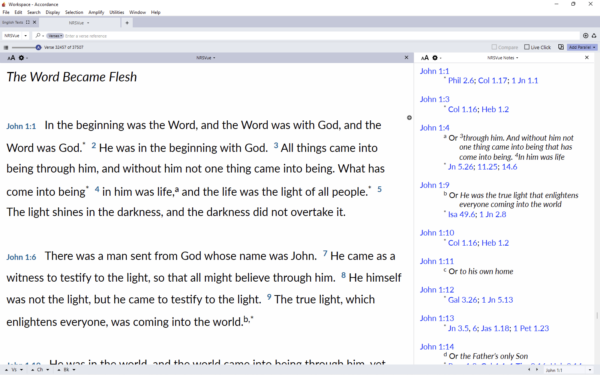Open the File menu
This screenshot has width=600, height=375.
6,12
